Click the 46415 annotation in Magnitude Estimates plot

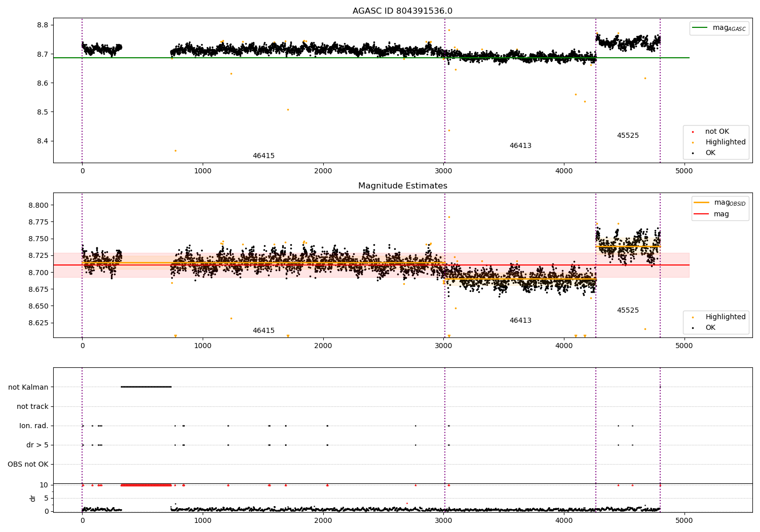(263, 331)
